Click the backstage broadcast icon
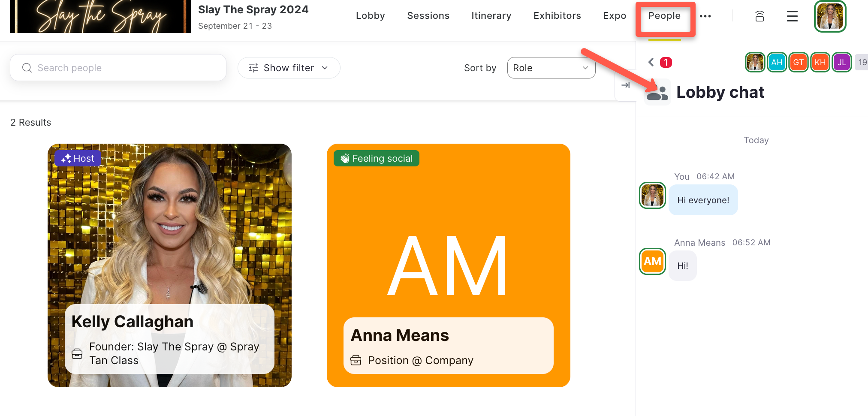The image size is (868, 416). point(759,16)
